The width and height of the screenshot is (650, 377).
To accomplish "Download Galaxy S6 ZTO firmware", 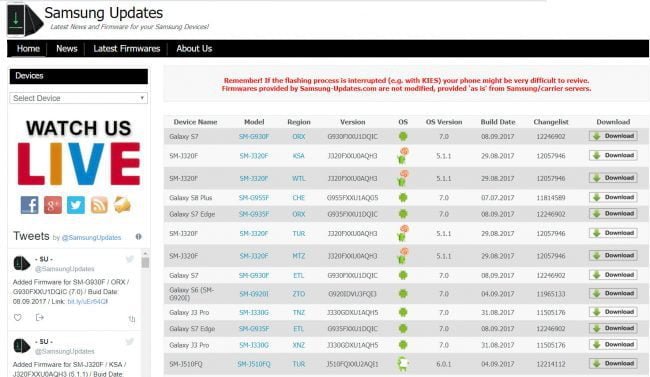I will pos(613,293).
